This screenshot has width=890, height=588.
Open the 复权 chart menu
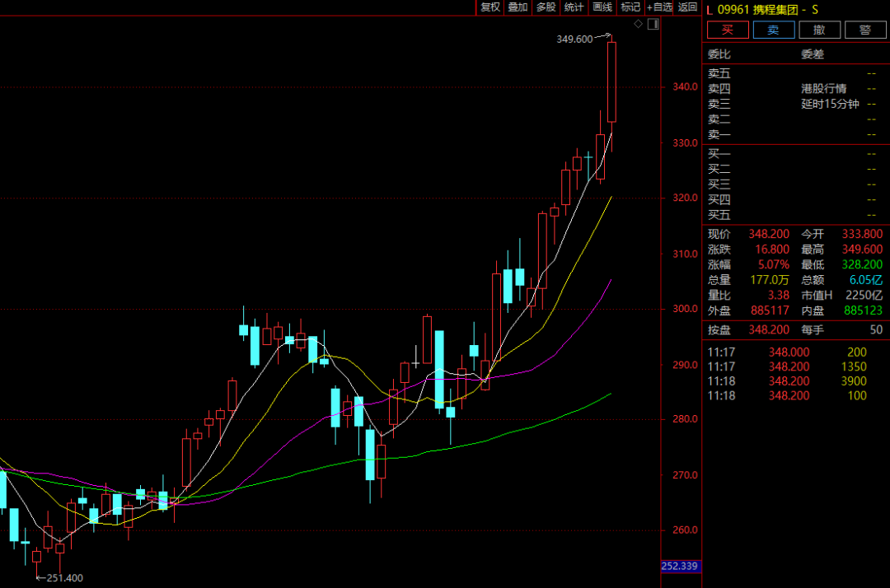click(489, 7)
